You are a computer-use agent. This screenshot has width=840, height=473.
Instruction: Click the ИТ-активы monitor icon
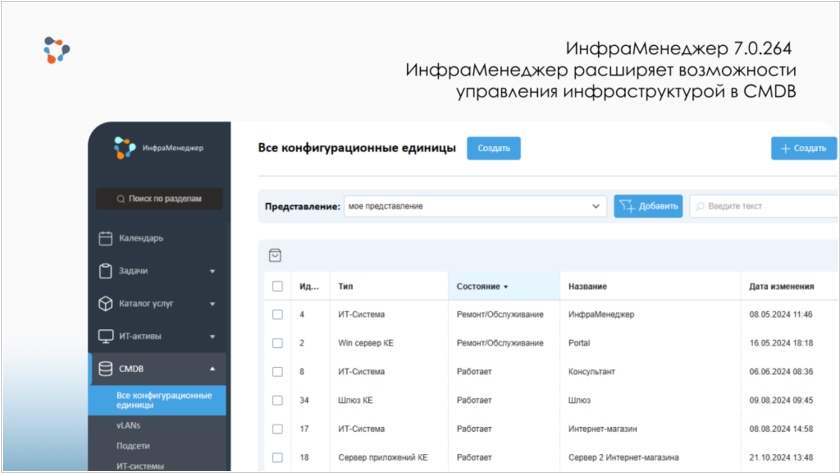(105, 336)
